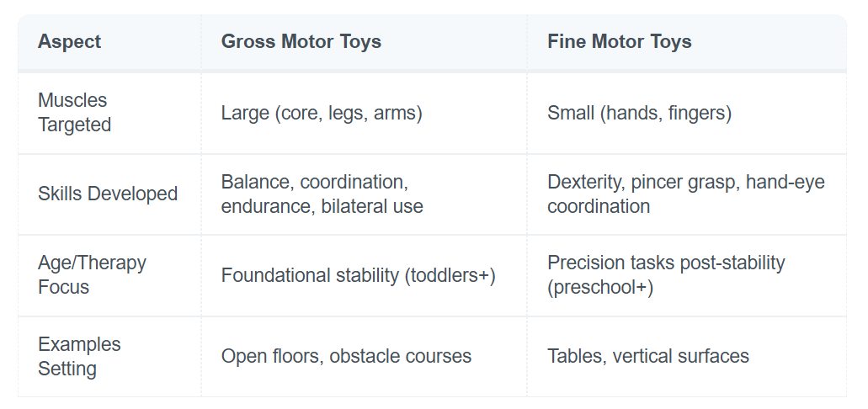Click the words "obstacle courses" in the table
This screenshot has height=409, width=868.
click(401, 357)
